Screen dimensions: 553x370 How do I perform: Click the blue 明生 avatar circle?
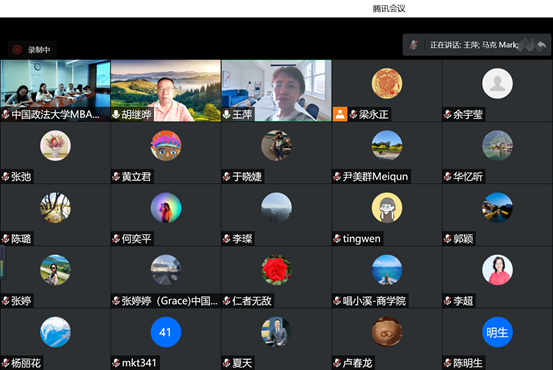point(497,332)
